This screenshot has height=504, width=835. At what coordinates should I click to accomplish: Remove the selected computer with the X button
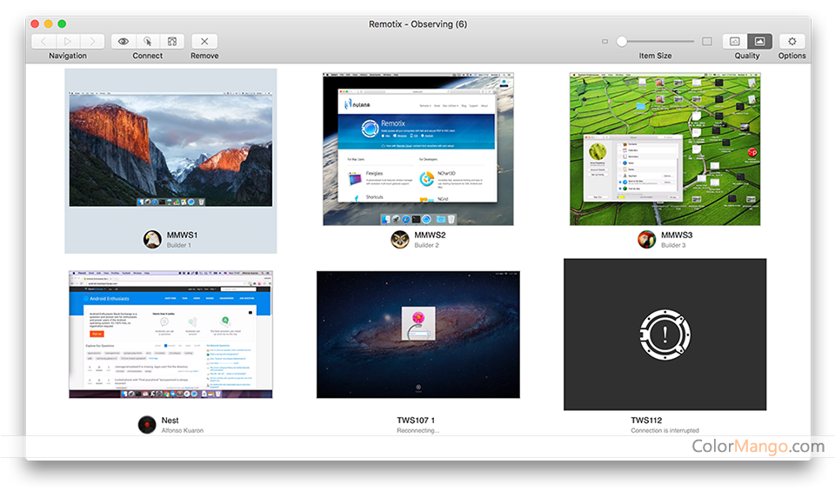(204, 41)
